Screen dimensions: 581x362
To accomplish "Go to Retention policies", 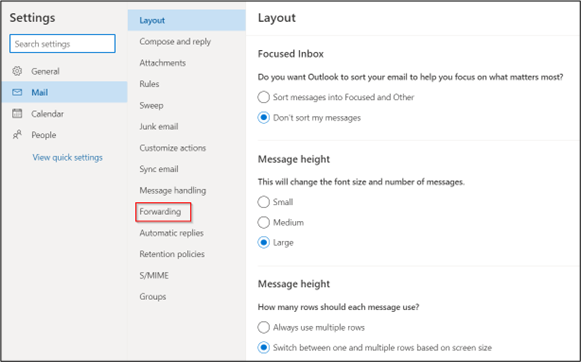I will point(172,254).
